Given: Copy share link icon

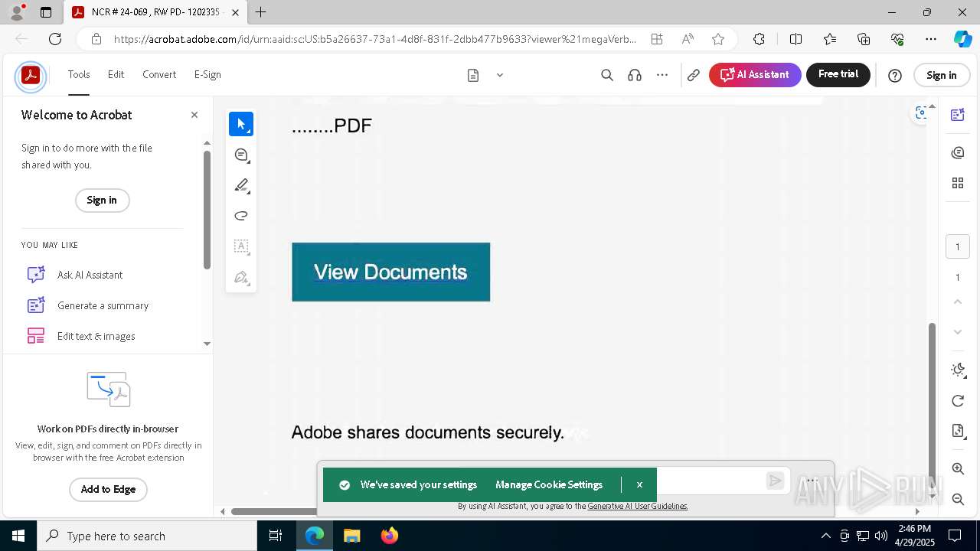Looking at the screenshot, I should (694, 75).
